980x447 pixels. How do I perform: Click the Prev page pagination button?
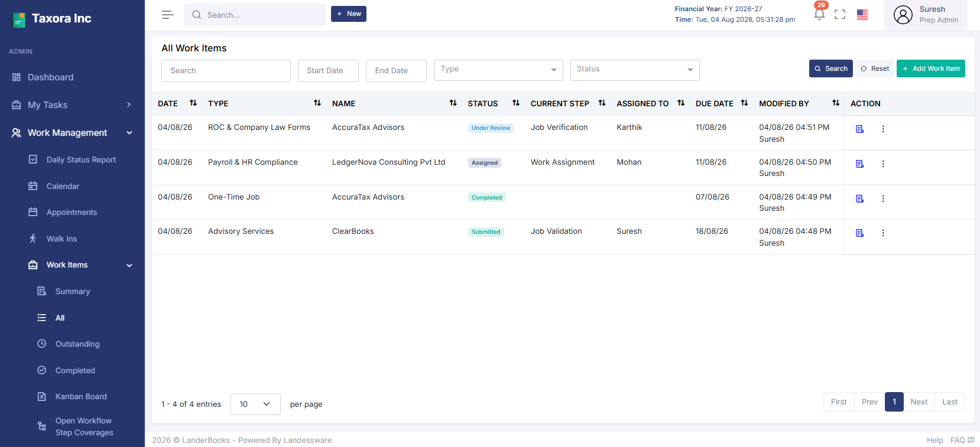(869, 402)
